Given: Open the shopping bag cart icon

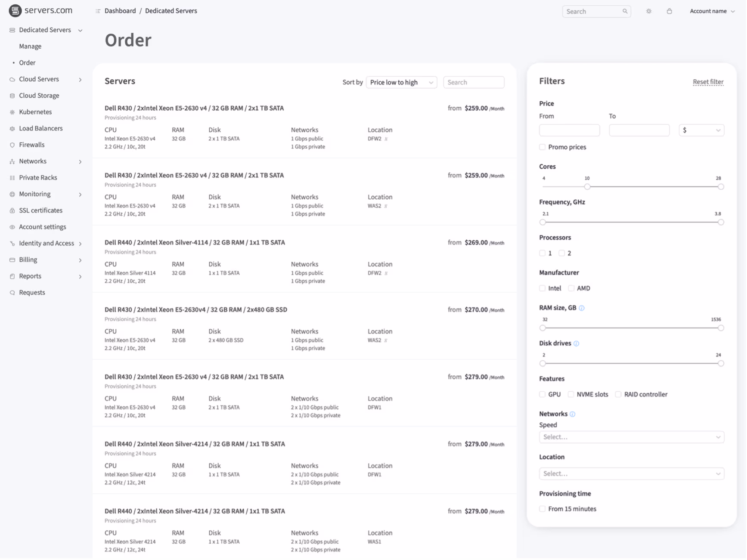Looking at the screenshot, I should click(670, 11).
